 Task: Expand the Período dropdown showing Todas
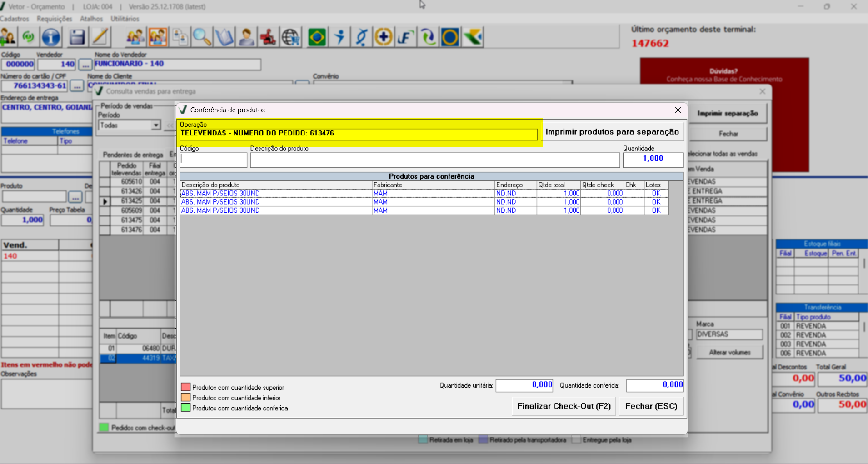point(156,125)
